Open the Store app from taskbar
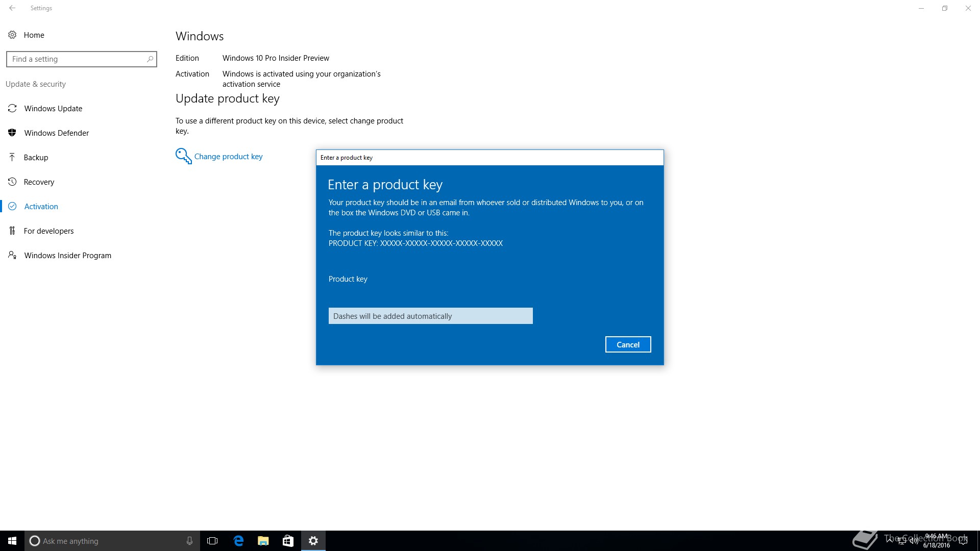Image resolution: width=980 pixels, height=551 pixels. pos(288,541)
